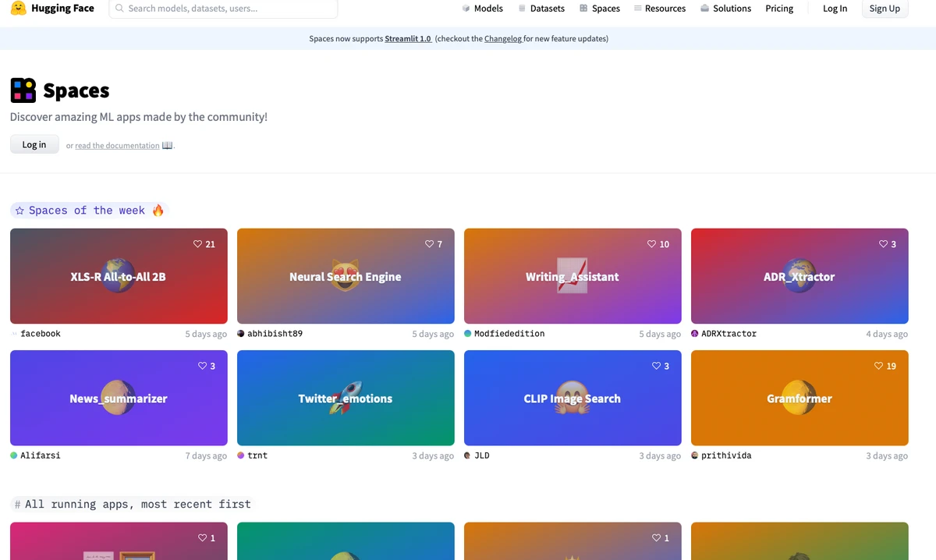Open the Pricing page
936x560 pixels.
[x=779, y=9]
